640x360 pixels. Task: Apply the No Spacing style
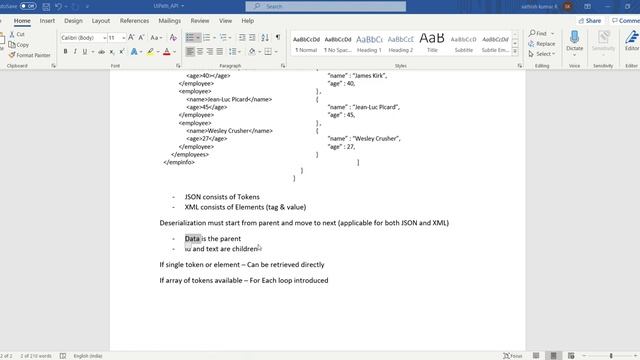[x=338, y=43]
